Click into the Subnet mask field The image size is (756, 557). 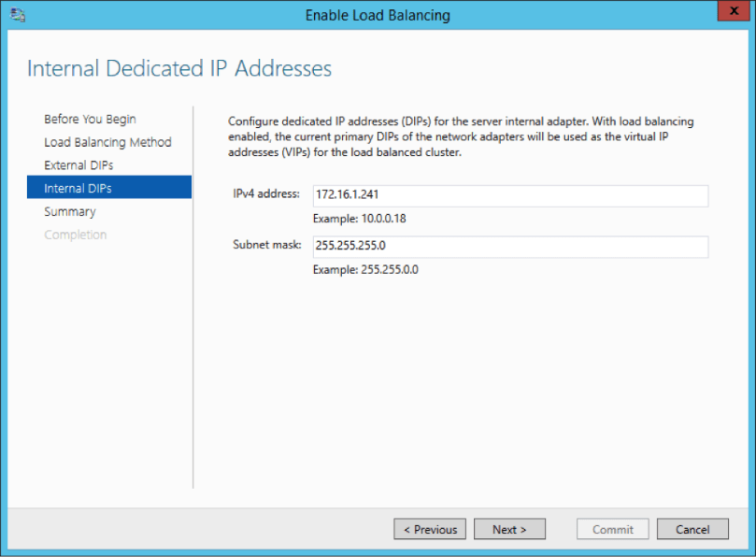pos(509,247)
